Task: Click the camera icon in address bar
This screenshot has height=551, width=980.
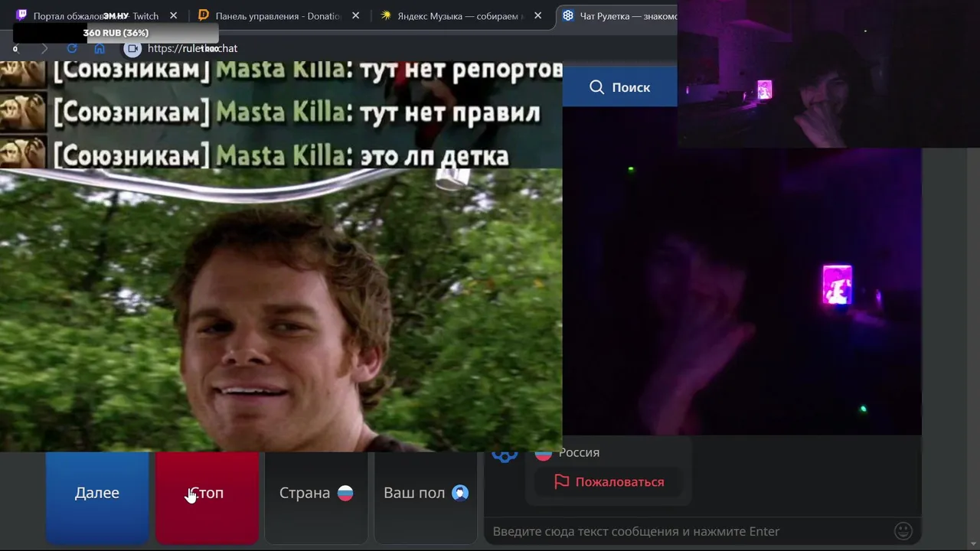Action: point(133,48)
